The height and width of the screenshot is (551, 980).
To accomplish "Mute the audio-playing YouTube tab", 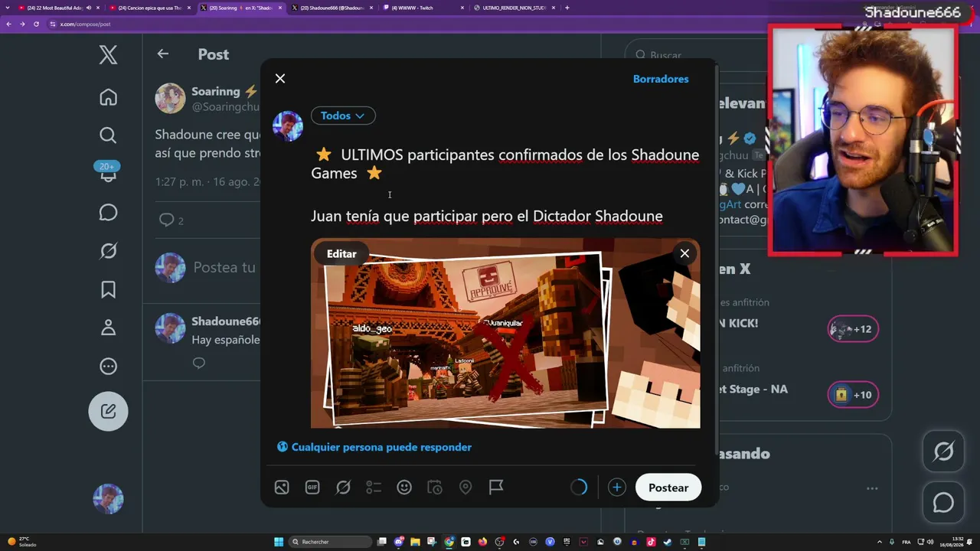I will click(88, 8).
